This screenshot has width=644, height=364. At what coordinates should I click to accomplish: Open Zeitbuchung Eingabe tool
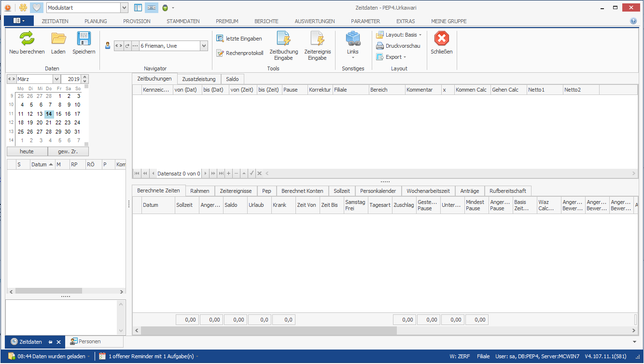pyautogui.click(x=283, y=39)
